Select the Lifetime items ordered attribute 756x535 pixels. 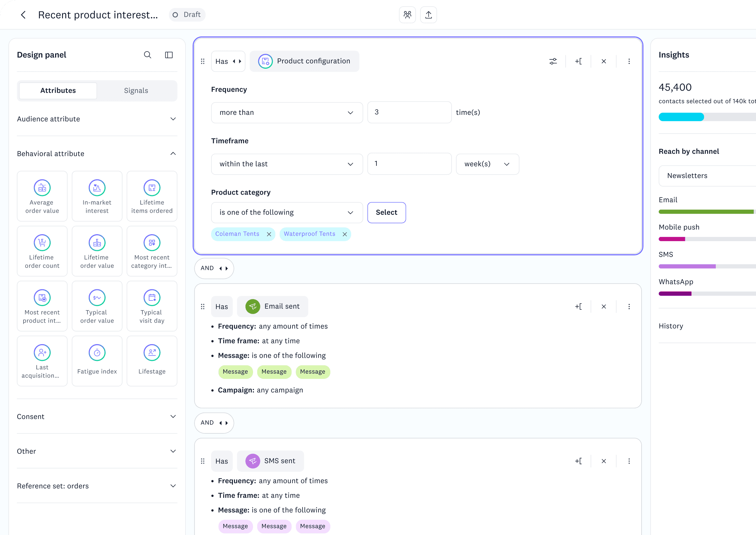click(x=152, y=196)
